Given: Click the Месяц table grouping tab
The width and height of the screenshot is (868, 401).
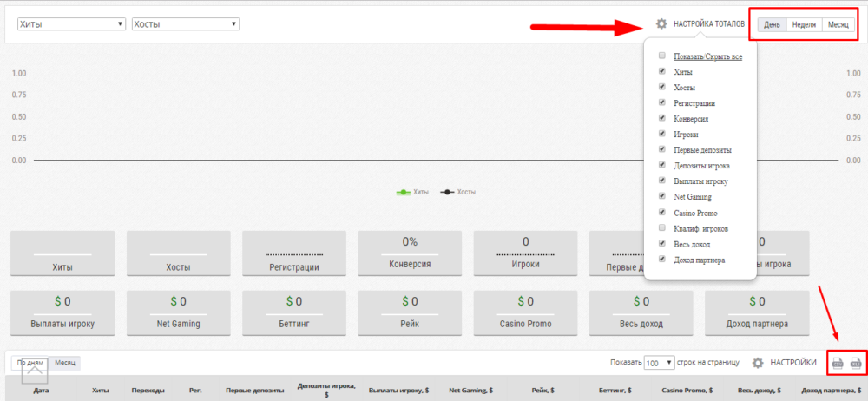Looking at the screenshot, I should point(65,362).
